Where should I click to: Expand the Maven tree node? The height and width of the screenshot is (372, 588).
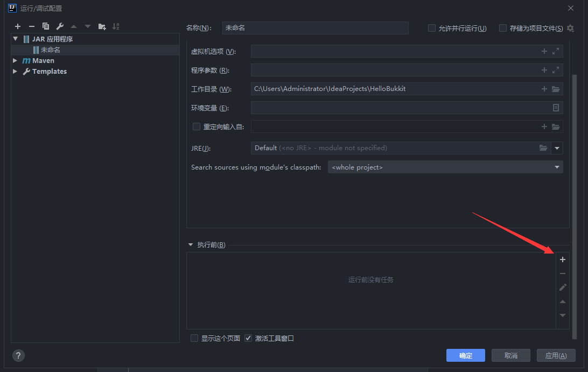(15, 61)
